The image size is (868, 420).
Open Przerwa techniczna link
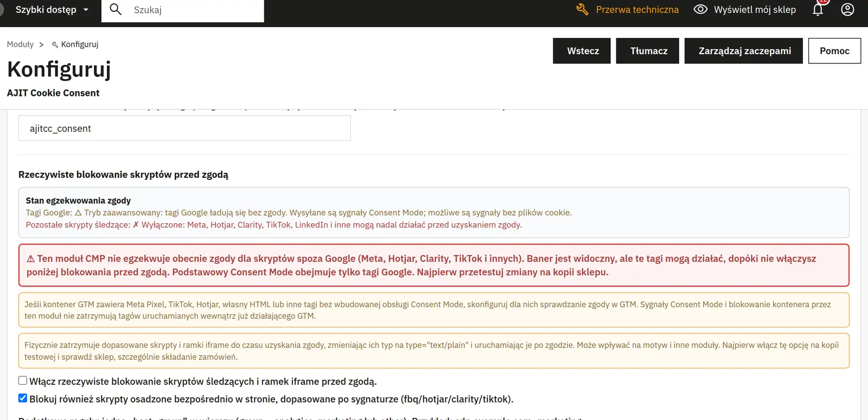coord(637,10)
